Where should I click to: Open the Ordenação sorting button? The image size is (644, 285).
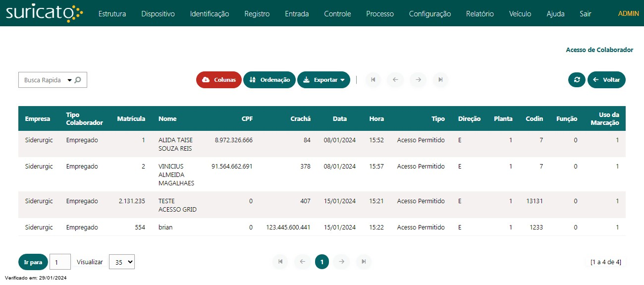coord(269,80)
